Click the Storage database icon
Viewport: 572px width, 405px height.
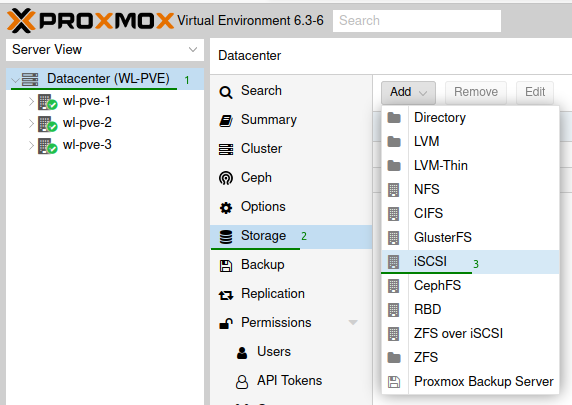point(226,236)
